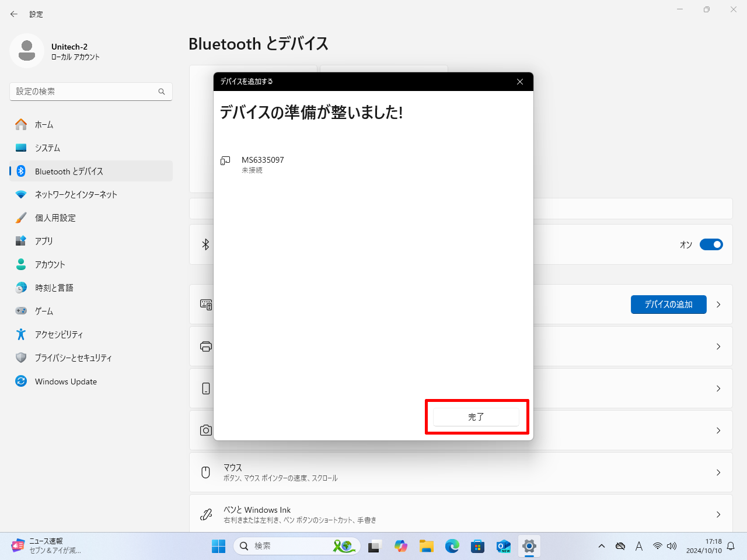This screenshot has height=560, width=747.
Task: Close the デバイスを追加する dialog
Action: point(520,82)
